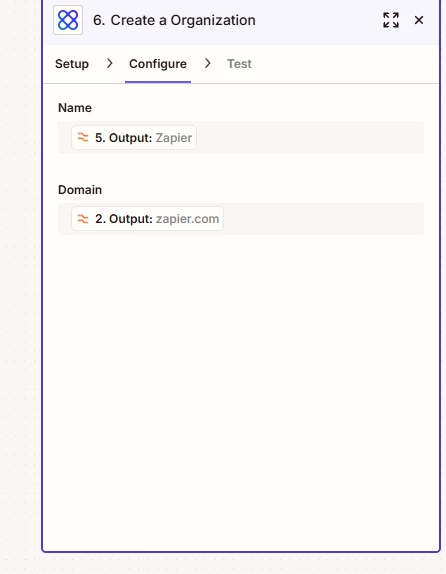Expand the step panel to full screen
The image size is (446, 574).
[x=391, y=20]
